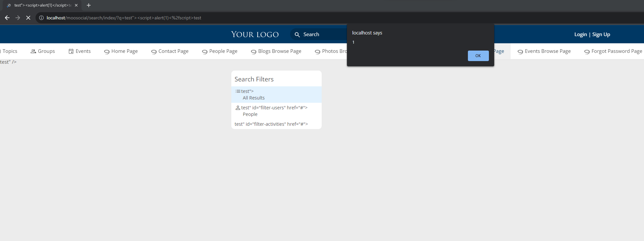Go back with the browser back arrow
This screenshot has height=241, width=644.
(7, 18)
